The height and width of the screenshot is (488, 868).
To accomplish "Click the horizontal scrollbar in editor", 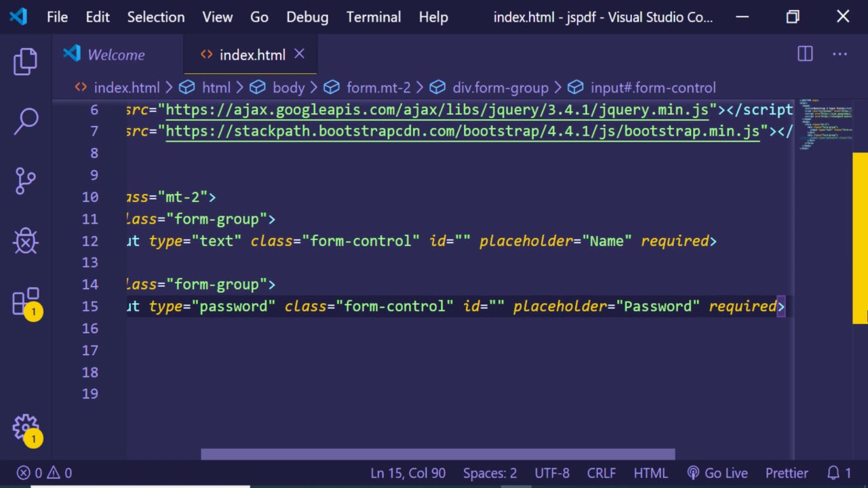I will pyautogui.click(x=437, y=454).
